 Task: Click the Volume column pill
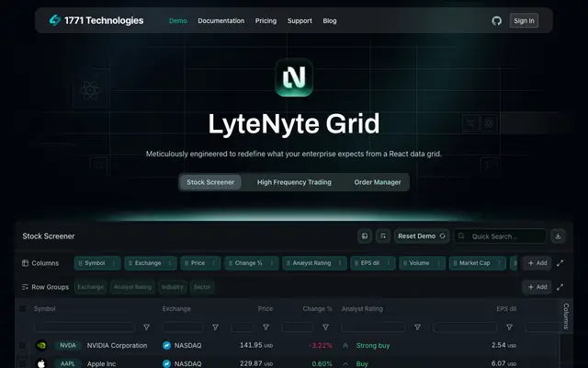click(x=422, y=263)
